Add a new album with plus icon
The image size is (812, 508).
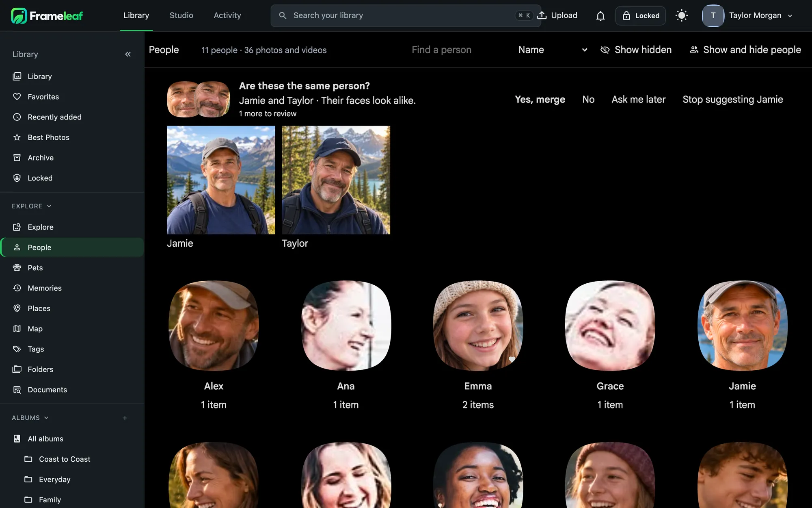pyautogui.click(x=125, y=418)
